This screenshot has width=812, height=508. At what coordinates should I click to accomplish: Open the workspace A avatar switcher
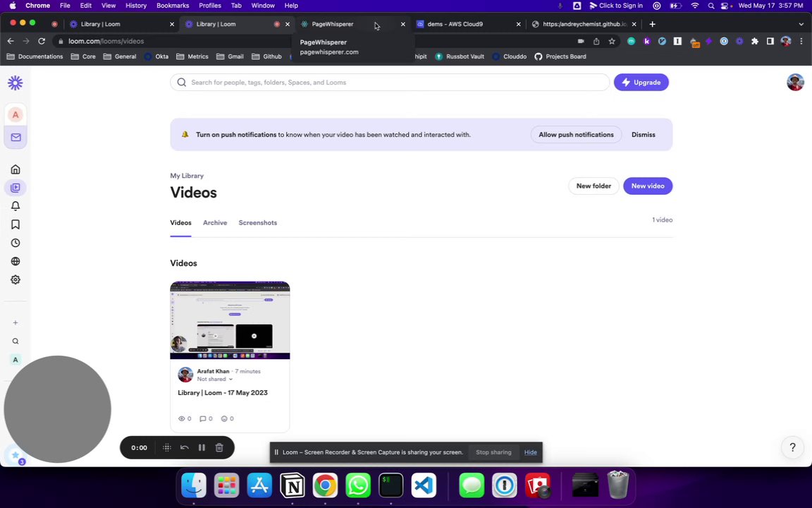pos(16,114)
